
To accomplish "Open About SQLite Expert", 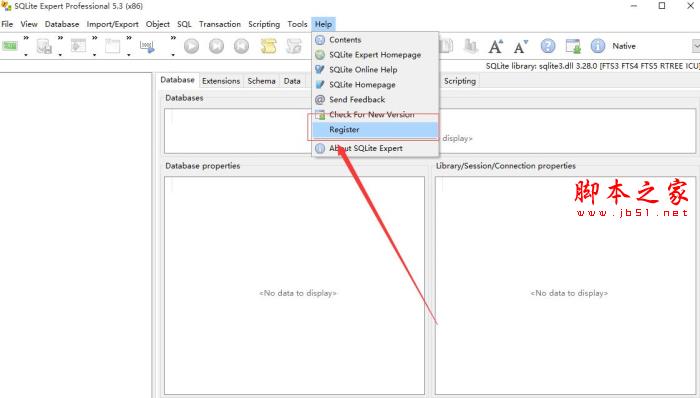I will click(x=375, y=148).
